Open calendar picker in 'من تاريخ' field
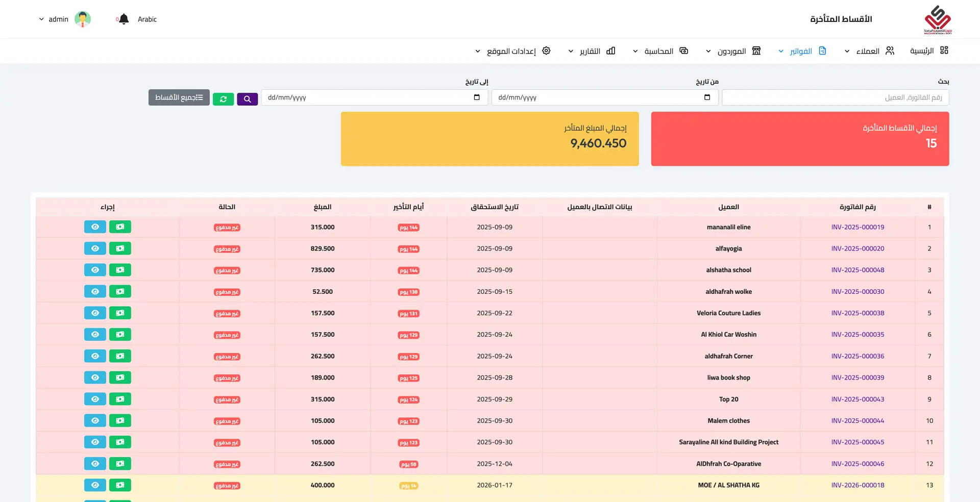The height and width of the screenshot is (502, 980). click(707, 97)
